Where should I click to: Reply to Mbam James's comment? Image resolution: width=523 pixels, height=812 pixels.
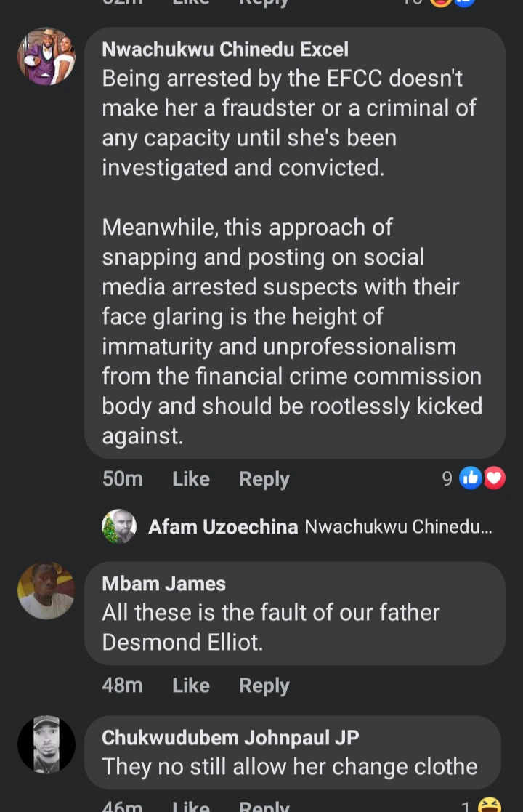(x=264, y=686)
